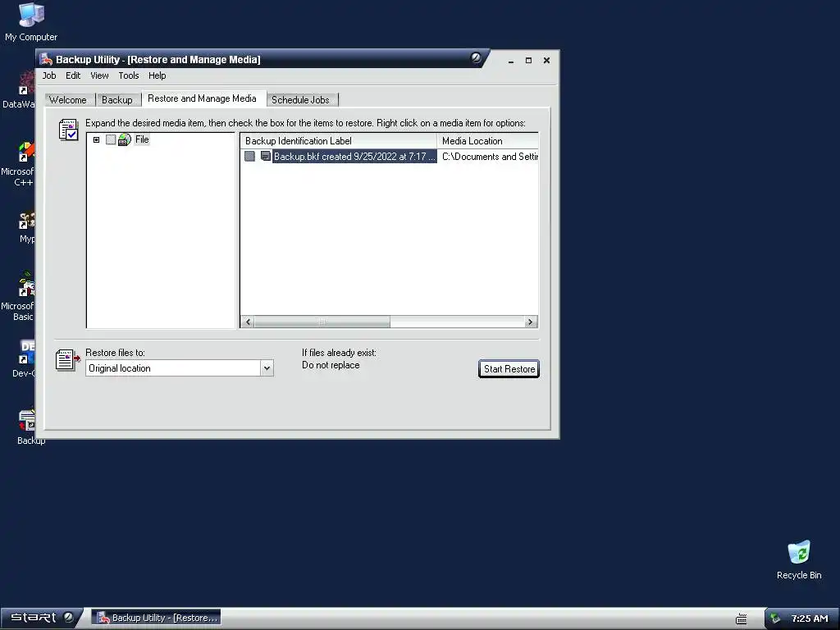
Task: Click the scroll left arrow in list
Action: coord(248,322)
